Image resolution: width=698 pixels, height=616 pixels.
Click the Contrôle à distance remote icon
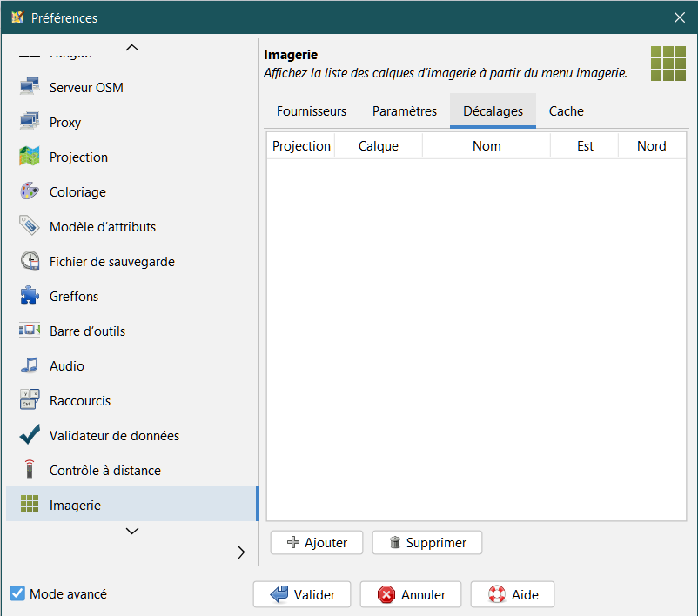tap(30, 470)
